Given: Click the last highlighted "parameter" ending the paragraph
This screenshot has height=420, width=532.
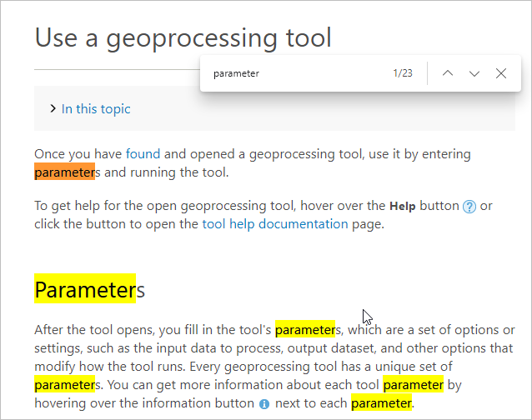Looking at the screenshot, I should tap(381, 403).
